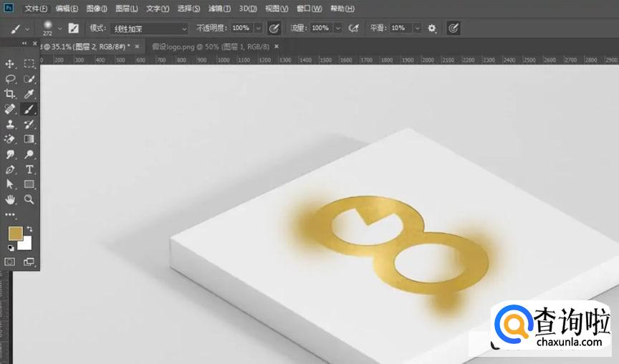This screenshot has width=619, height=364.
Task: Open the Edit Toolbar three-dots button
Action: point(10,215)
